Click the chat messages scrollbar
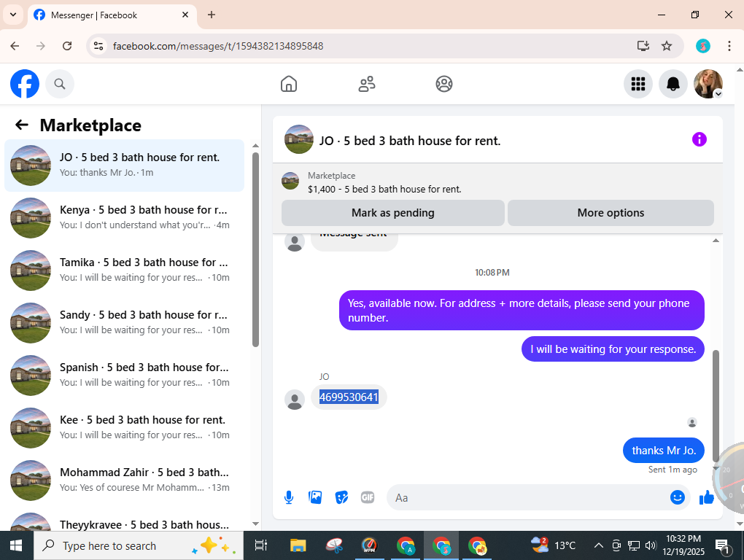The height and width of the screenshot is (560, 744). (x=716, y=405)
